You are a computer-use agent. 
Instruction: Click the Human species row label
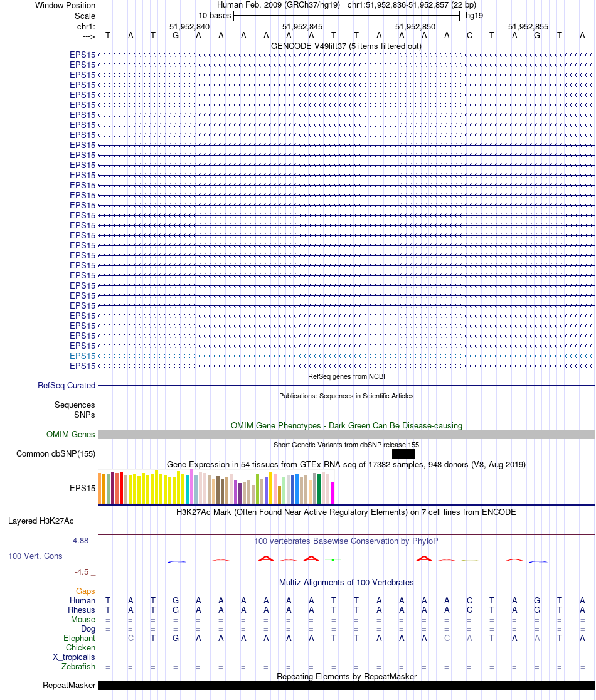click(x=82, y=600)
